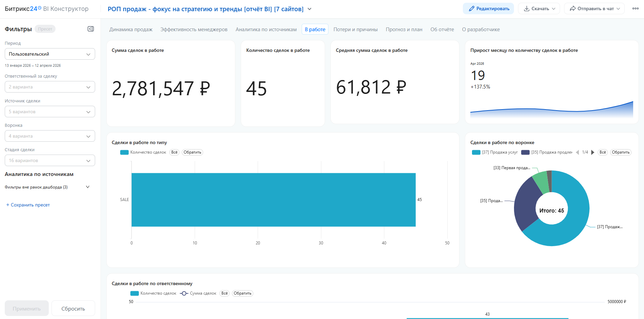Expand the report title chevron
644x319 pixels.
tap(309, 9)
